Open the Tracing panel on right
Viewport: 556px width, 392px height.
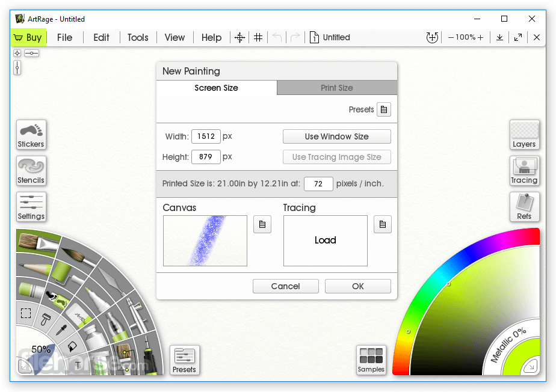pyautogui.click(x=525, y=171)
